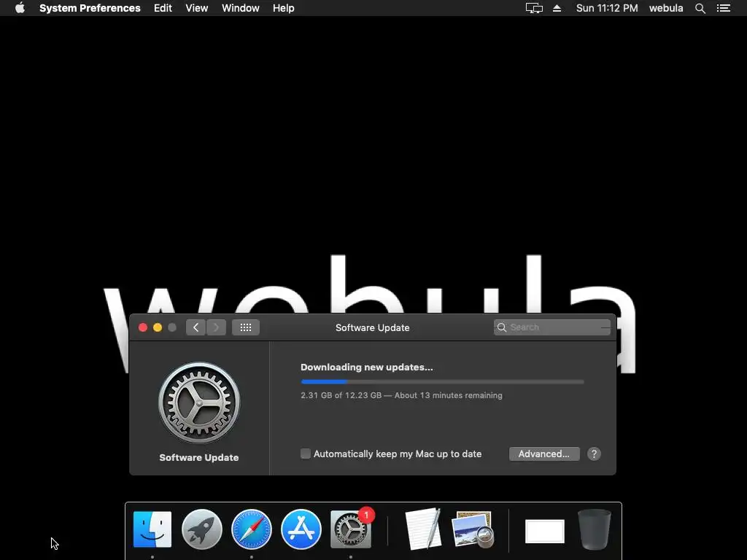Open Spotlight search magnifier
The image size is (747, 560).
(700, 8)
